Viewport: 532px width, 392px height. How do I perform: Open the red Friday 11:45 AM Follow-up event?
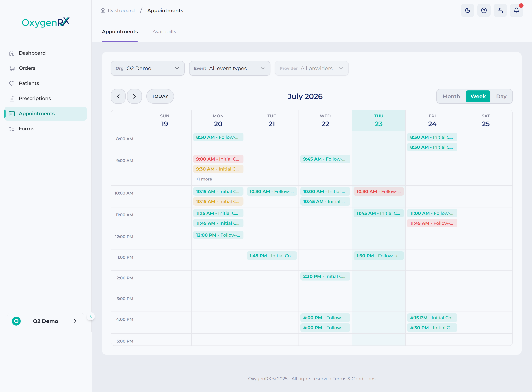[432, 223]
